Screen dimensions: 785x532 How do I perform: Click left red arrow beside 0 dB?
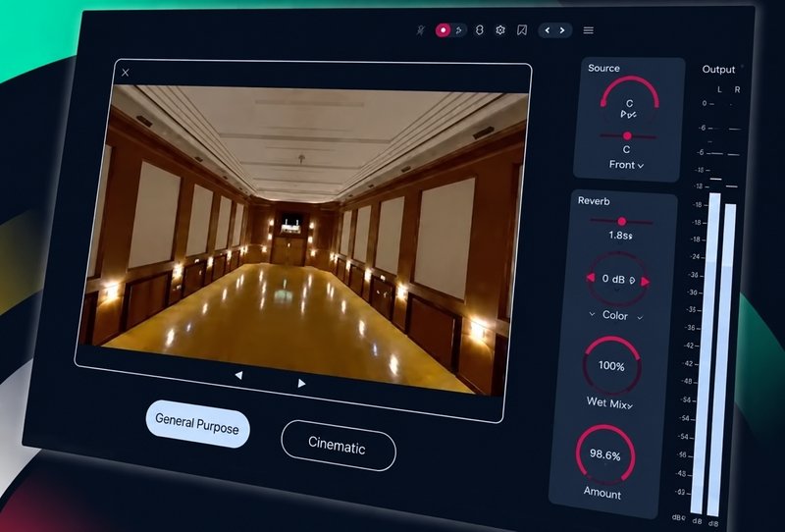point(591,277)
